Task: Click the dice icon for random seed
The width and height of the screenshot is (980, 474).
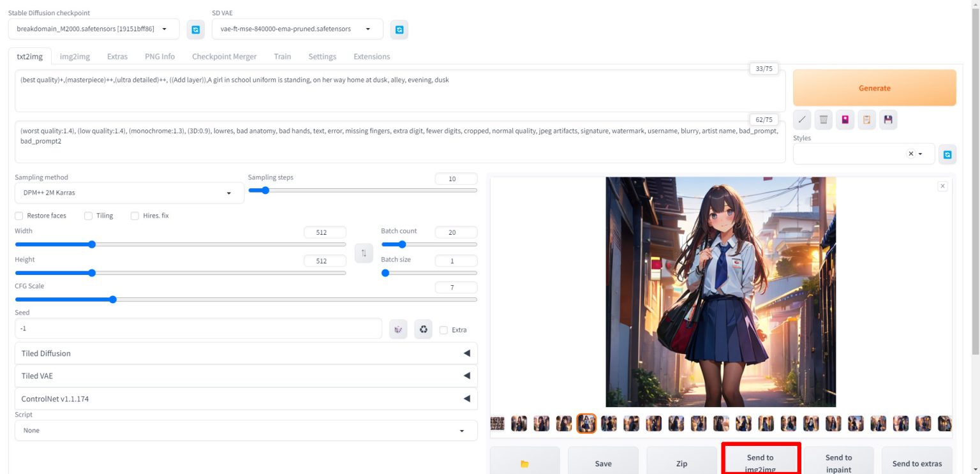Action: (x=398, y=330)
